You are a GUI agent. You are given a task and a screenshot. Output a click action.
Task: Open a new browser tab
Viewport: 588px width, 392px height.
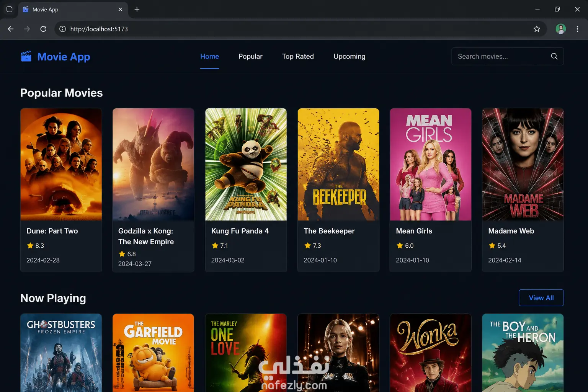137,9
